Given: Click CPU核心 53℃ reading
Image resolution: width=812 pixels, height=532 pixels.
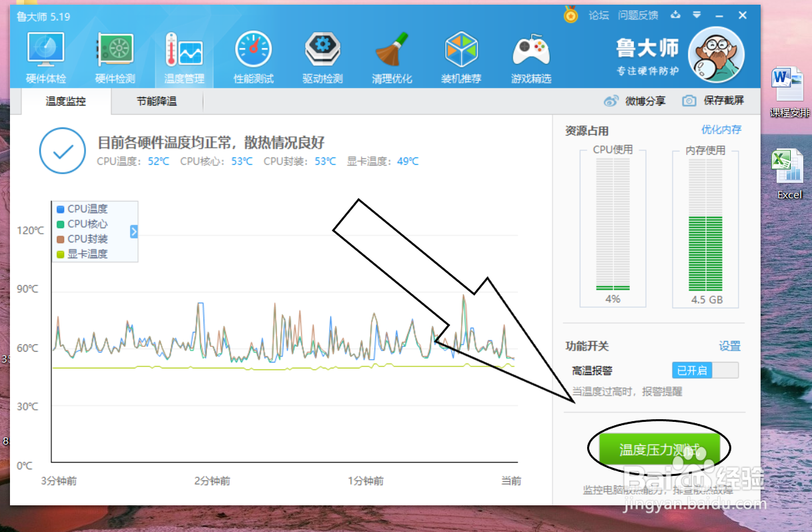Looking at the screenshot, I should [216, 161].
